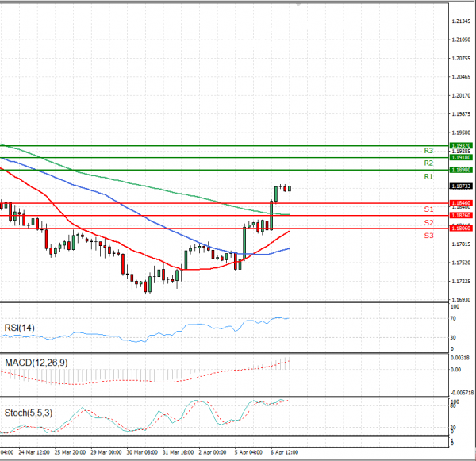The height and width of the screenshot is (461, 476).
Task: Click the 1.21345 price axis value
Action: click(x=461, y=21)
